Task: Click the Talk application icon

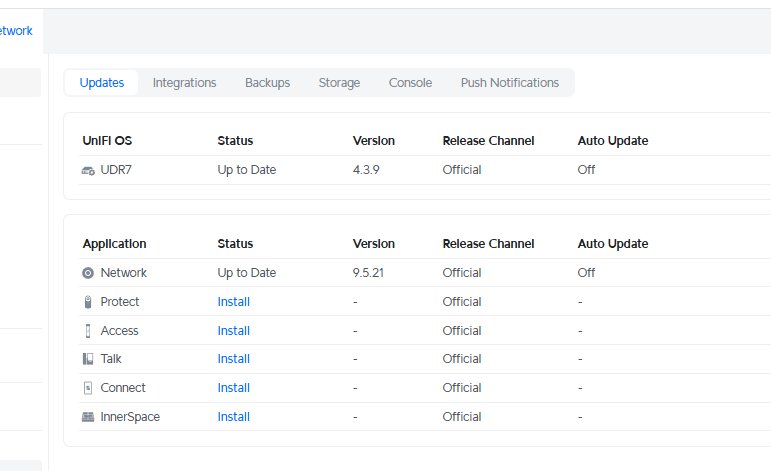Action: click(x=88, y=359)
